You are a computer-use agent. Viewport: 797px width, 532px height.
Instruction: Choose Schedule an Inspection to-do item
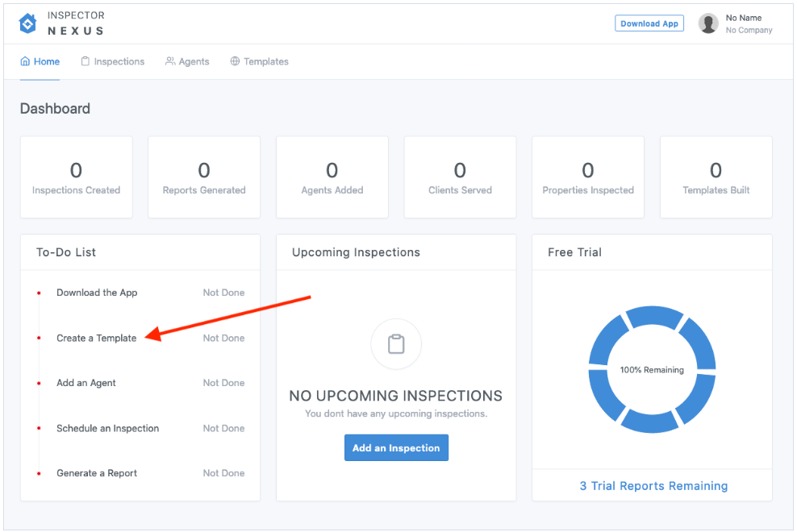click(107, 428)
